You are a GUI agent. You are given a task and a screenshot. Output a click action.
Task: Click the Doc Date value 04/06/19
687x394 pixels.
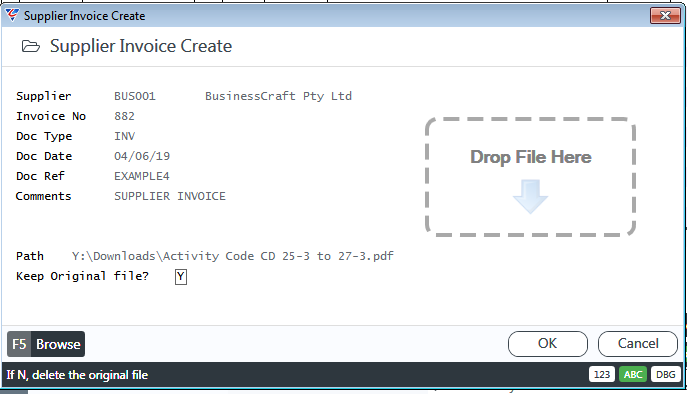[x=142, y=156]
